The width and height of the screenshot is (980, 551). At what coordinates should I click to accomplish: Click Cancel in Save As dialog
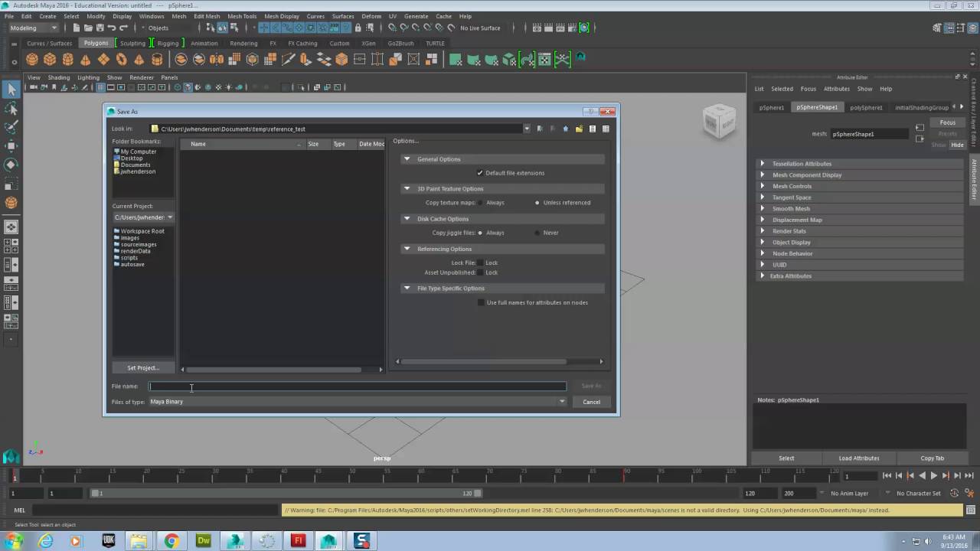[x=591, y=402]
